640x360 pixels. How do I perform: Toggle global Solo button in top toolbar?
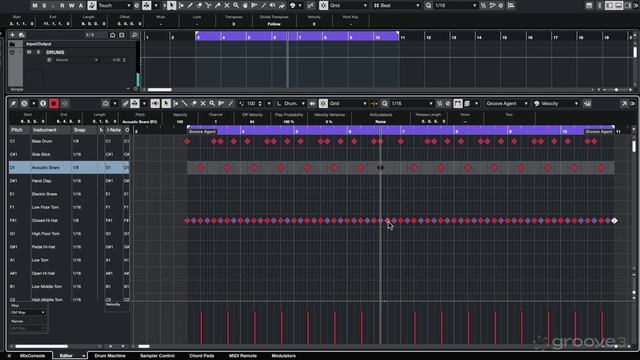(44, 6)
